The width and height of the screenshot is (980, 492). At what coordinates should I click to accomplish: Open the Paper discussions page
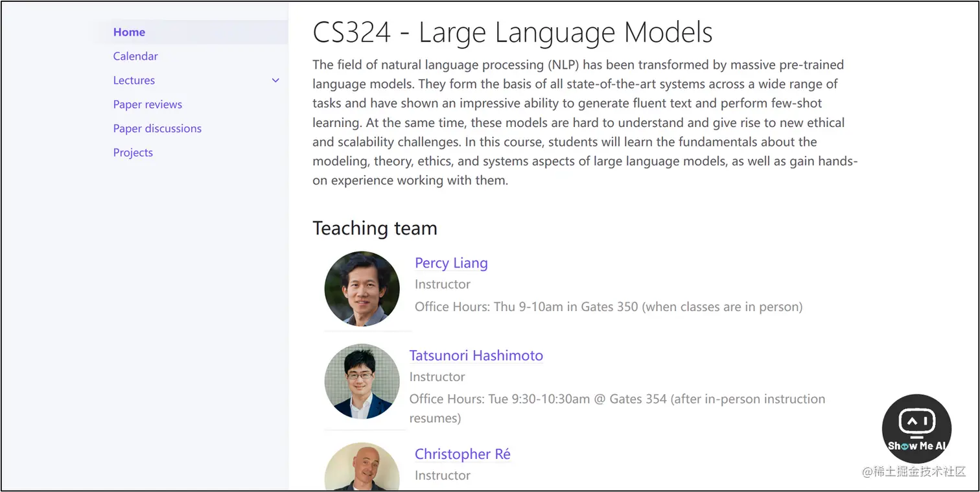[157, 128]
